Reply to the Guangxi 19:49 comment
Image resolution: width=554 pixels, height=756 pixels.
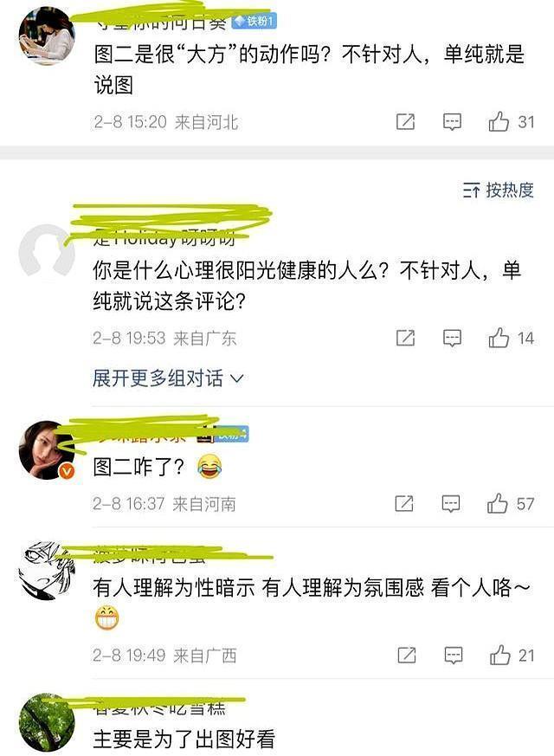(x=454, y=656)
